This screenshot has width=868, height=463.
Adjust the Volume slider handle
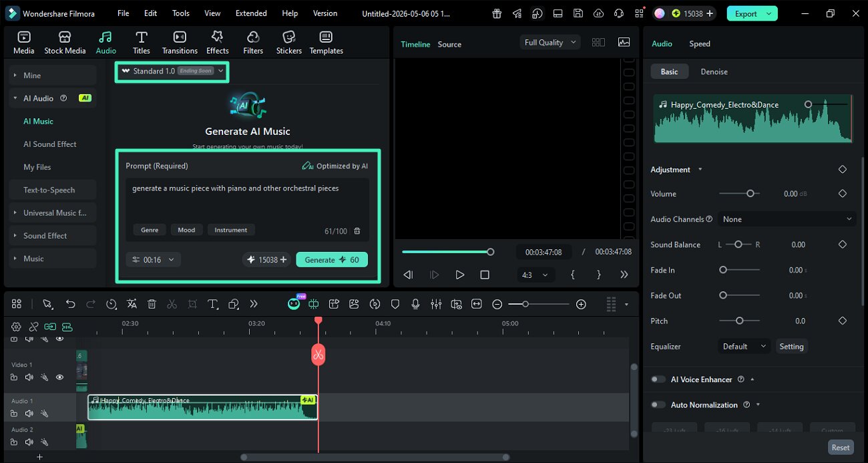pyautogui.click(x=750, y=194)
